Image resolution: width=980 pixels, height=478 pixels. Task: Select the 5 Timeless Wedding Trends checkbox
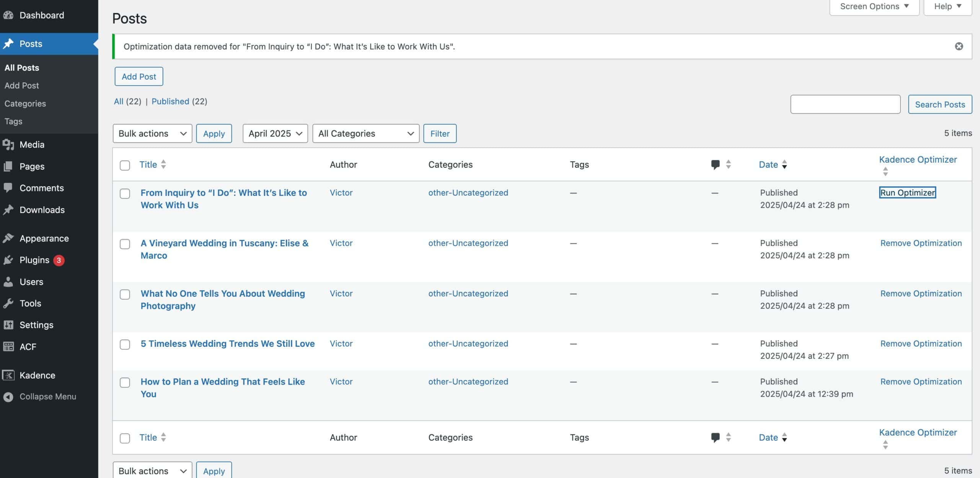tap(125, 344)
